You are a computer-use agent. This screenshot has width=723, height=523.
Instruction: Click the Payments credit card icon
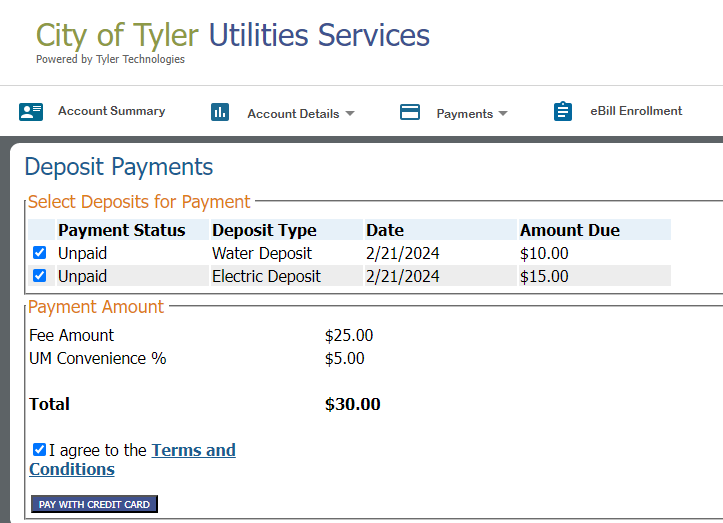[x=410, y=112]
